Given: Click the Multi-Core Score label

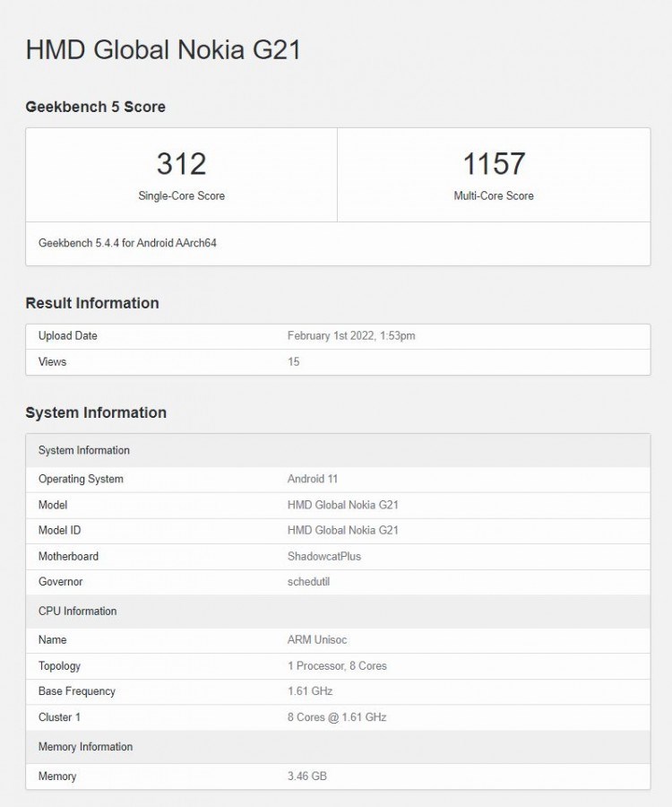Looking at the screenshot, I should click(494, 195).
